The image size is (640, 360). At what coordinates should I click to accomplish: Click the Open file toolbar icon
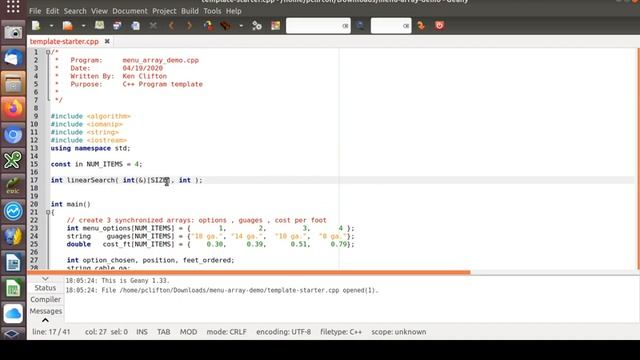click(x=67, y=26)
